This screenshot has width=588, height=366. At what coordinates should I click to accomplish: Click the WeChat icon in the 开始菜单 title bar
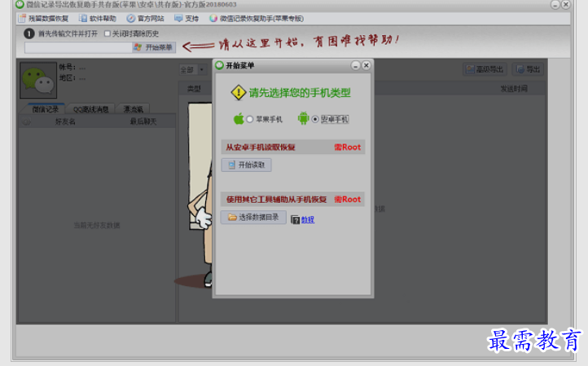coord(219,65)
